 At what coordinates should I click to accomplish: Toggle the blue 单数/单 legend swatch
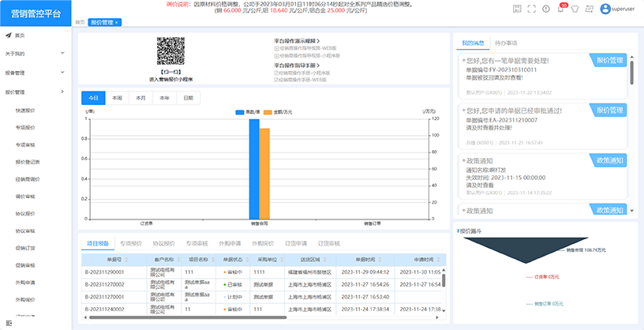click(240, 112)
